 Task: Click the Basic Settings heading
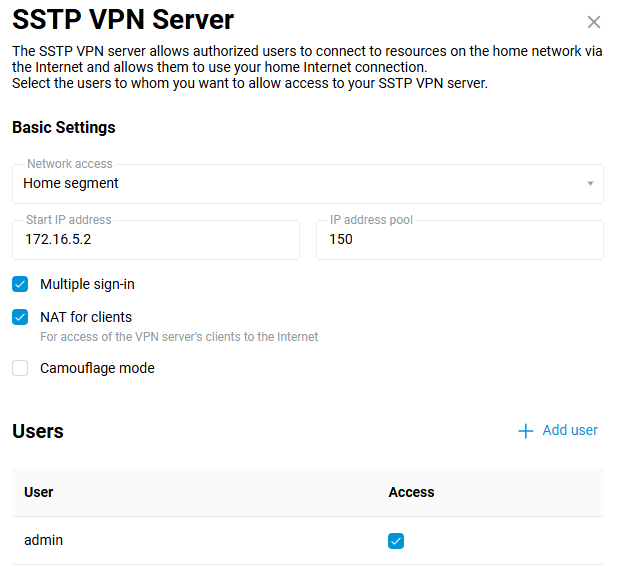pos(64,128)
